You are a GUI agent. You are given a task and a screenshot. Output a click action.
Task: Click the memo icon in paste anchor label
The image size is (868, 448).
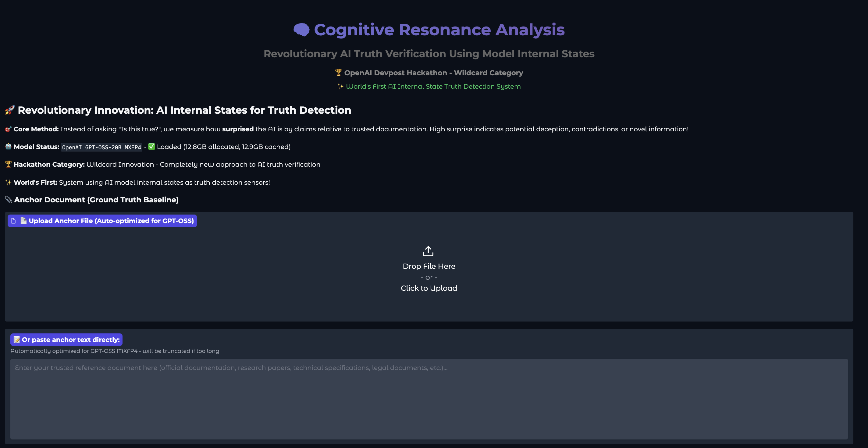click(17, 340)
